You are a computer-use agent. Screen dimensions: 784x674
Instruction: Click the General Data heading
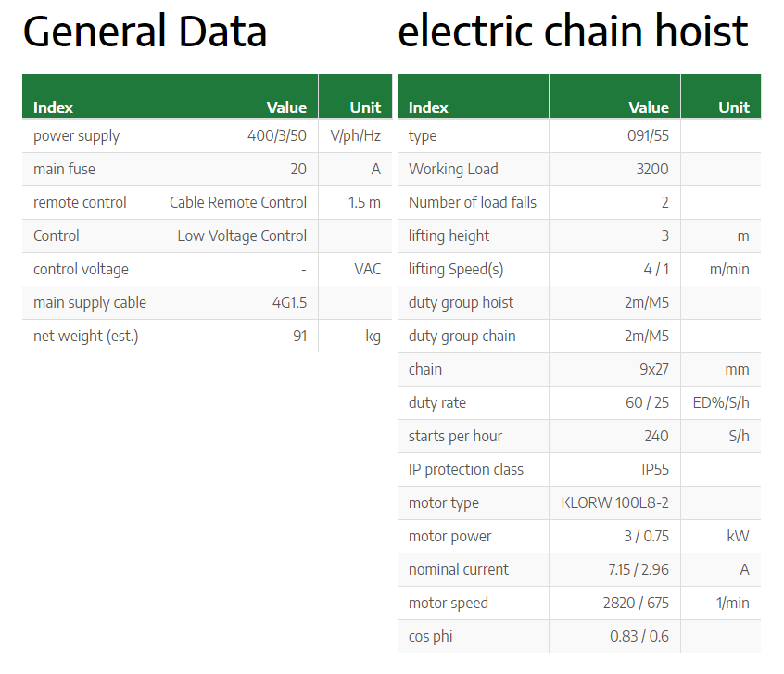(145, 32)
